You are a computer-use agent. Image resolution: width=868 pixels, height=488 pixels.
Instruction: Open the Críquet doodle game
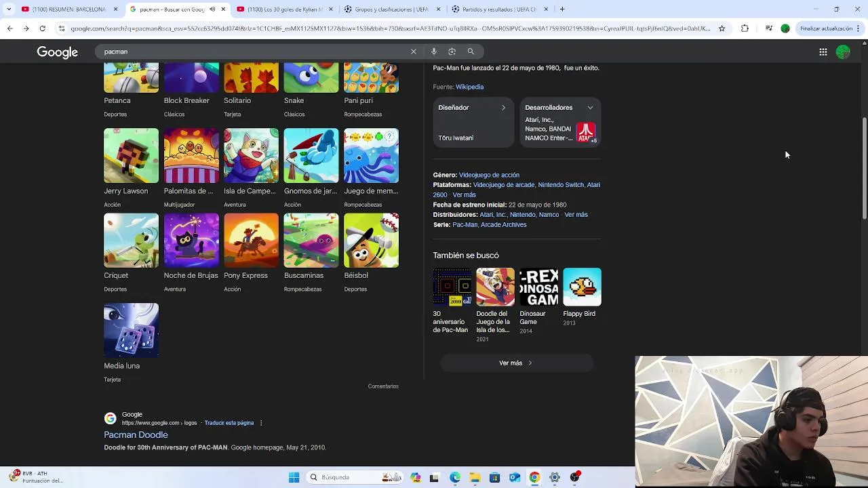point(131,240)
